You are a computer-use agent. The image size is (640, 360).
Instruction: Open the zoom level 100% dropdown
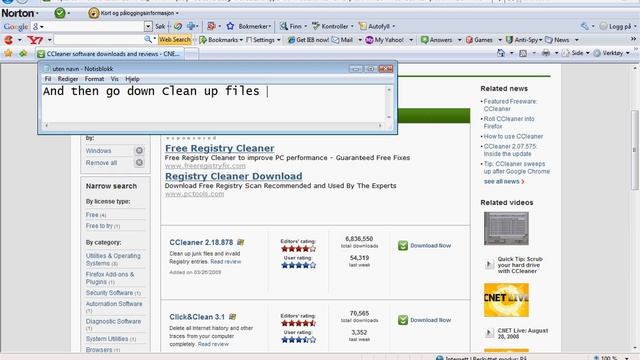coord(627,358)
